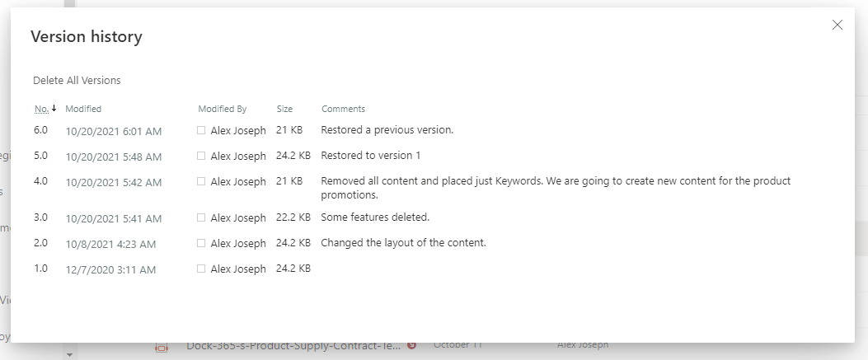Toggle presence box for version 6.0 author
Viewport: 868px width, 360px height.
coord(201,130)
